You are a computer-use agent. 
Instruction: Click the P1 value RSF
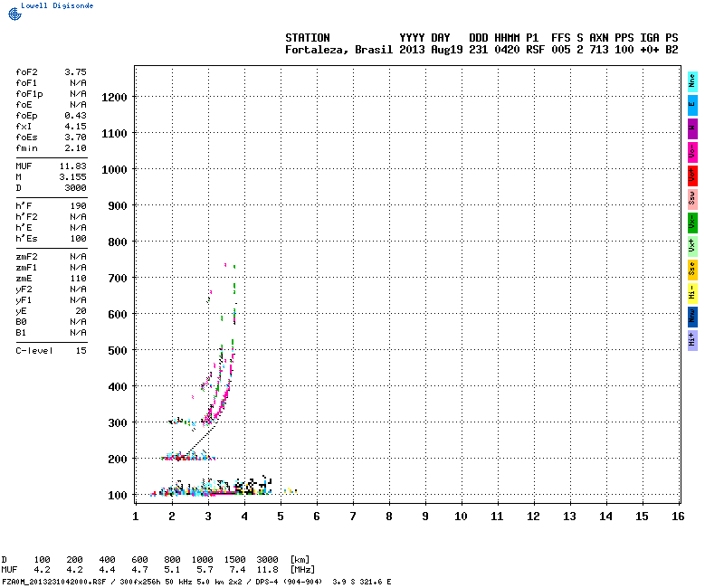pyautogui.click(x=535, y=50)
